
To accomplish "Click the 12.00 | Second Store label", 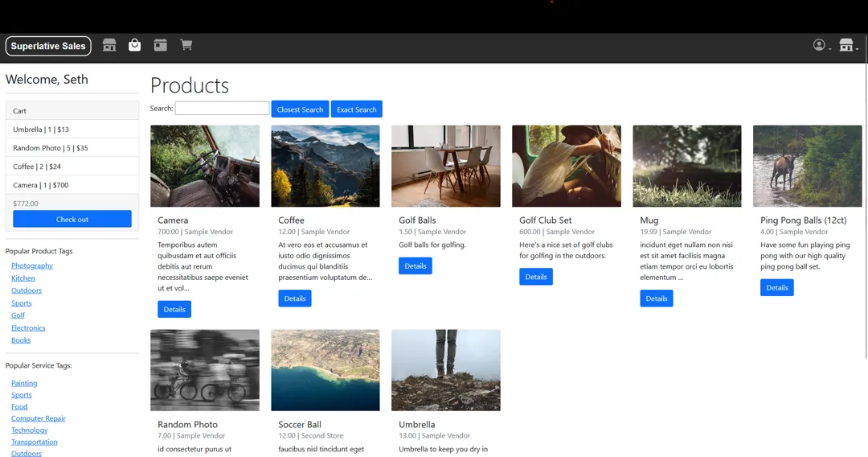I will 310,435.
